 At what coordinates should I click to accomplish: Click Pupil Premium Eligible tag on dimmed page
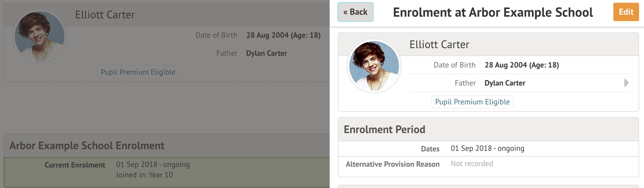(x=138, y=72)
